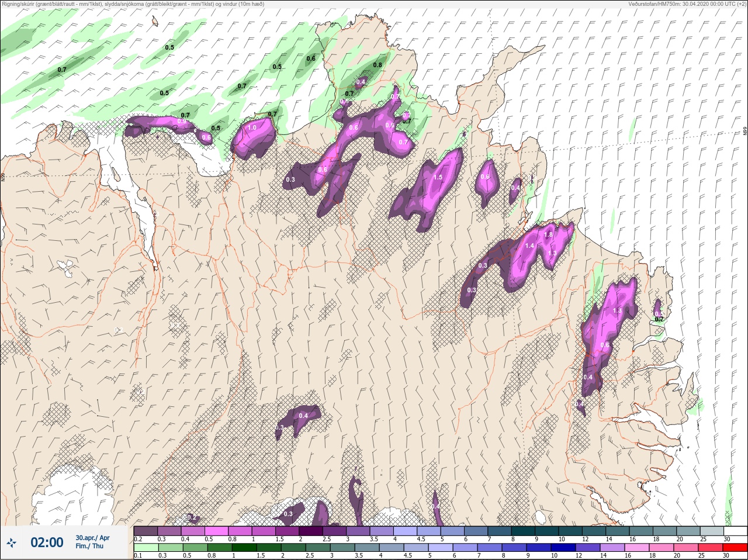
Task: Click the 0.1 label under the lower legend
Action: (x=138, y=556)
